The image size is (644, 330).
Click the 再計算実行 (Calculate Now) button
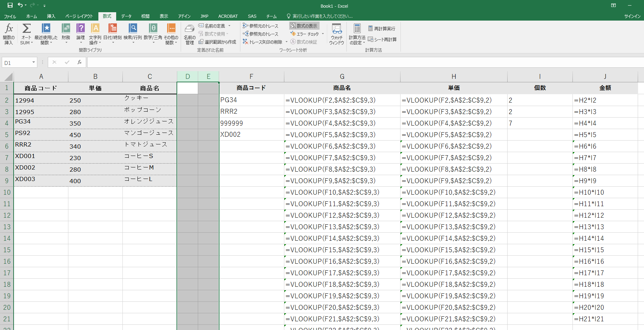[382, 29]
